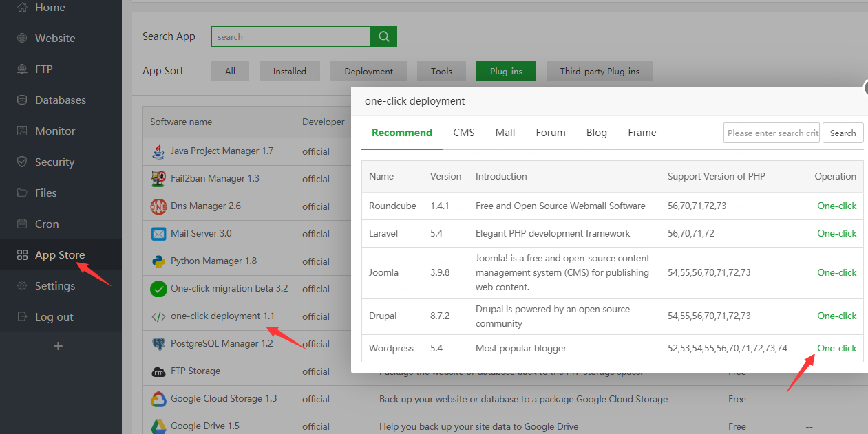Click Search button in deployment dialog
Image resolution: width=868 pixels, height=434 pixels.
[x=842, y=133]
